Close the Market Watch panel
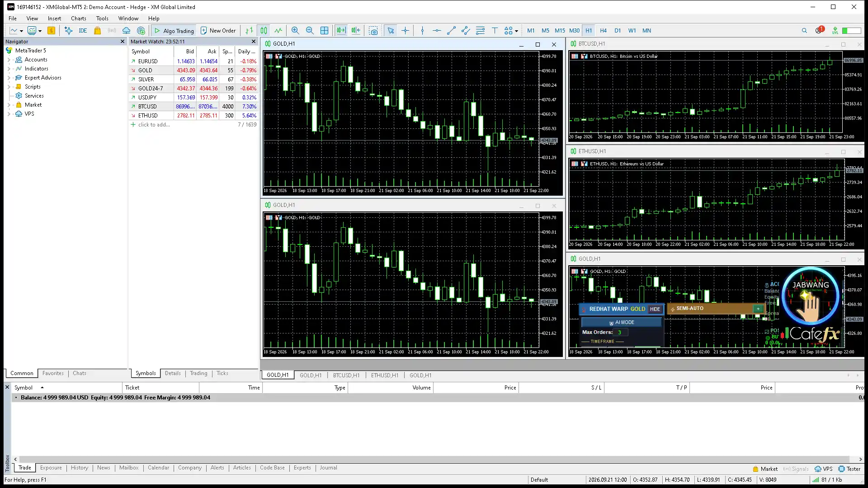 point(253,42)
